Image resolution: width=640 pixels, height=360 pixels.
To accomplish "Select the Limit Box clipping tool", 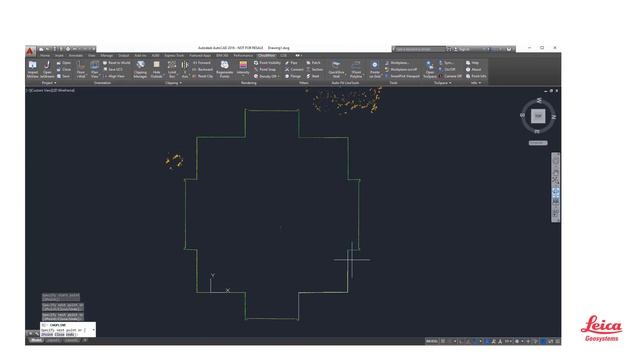I will [x=172, y=69].
